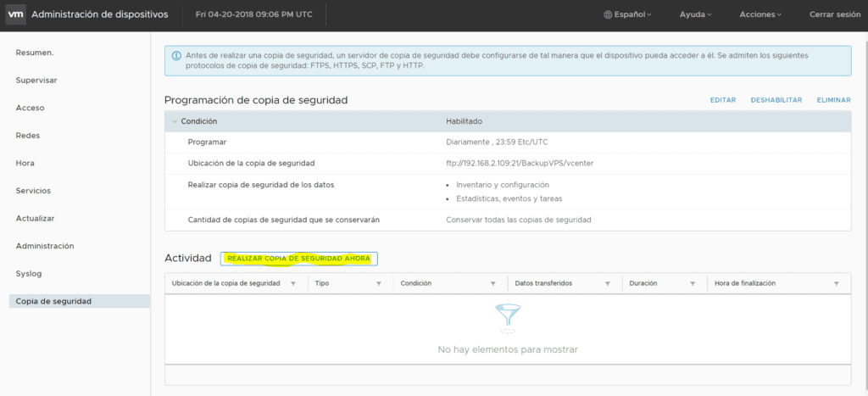
Task: Click the info icon in the blue banner
Action: [176, 56]
